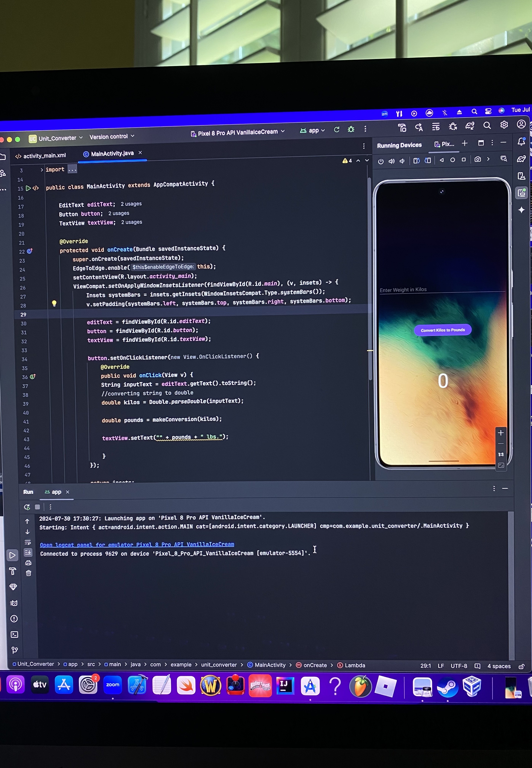Take an emulator screenshot with camera icon

[x=478, y=159]
